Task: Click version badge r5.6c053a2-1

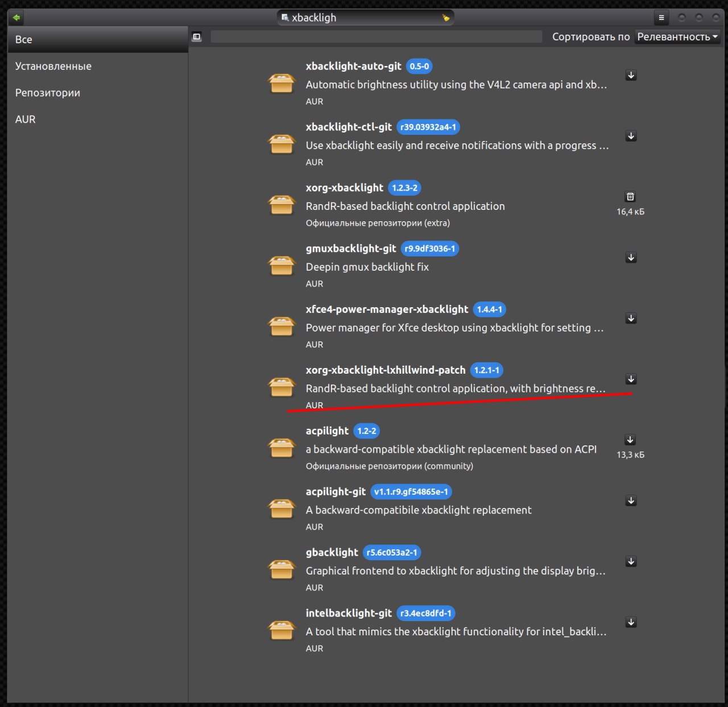Action: coord(392,553)
